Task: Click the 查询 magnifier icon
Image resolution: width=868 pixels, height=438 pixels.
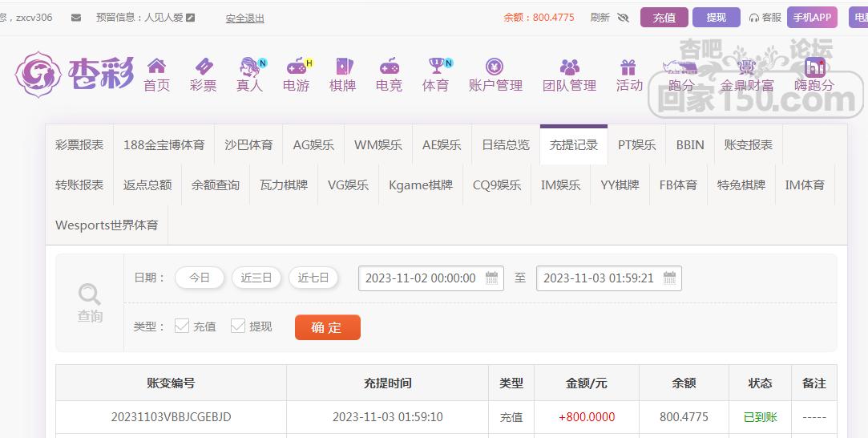Action: (90, 294)
